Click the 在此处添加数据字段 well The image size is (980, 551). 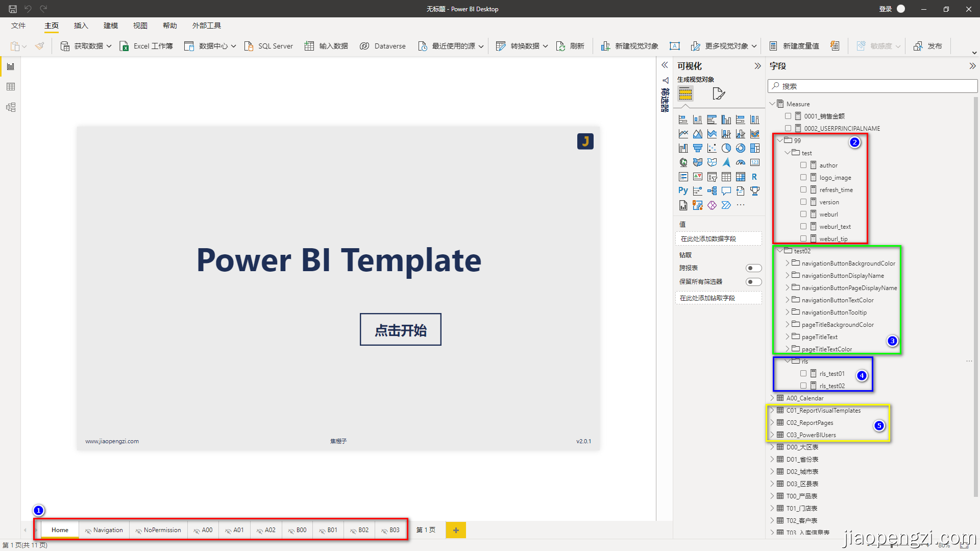[x=719, y=239]
